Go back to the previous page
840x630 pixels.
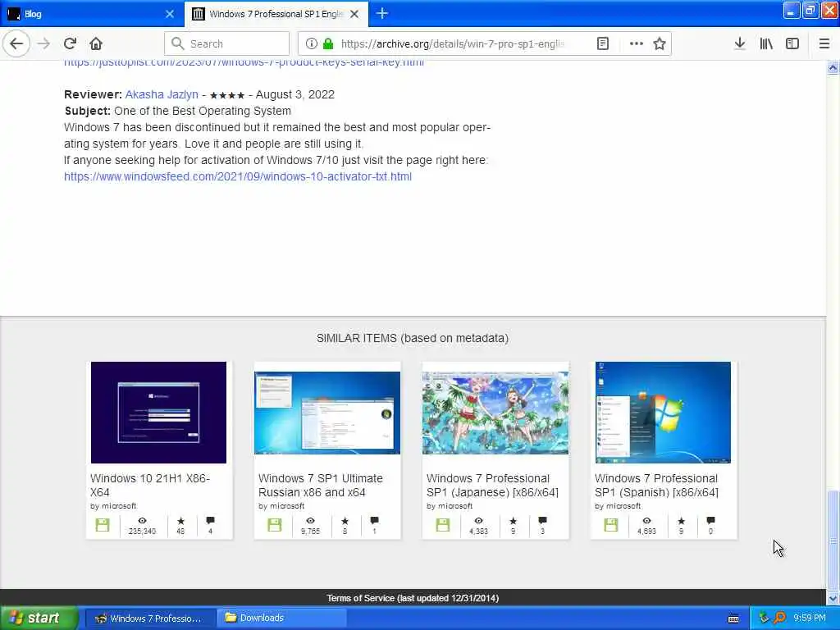(x=16, y=43)
